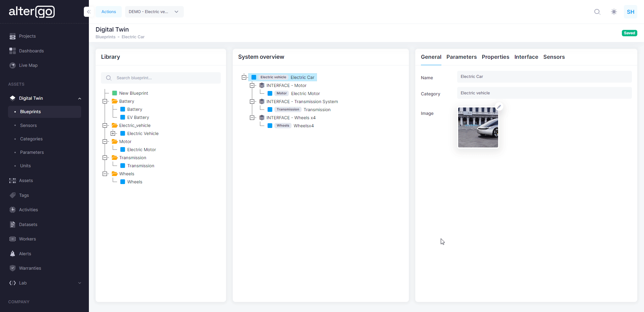
Task: Open Live Map from the sidebar
Action: (x=28, y=65)
